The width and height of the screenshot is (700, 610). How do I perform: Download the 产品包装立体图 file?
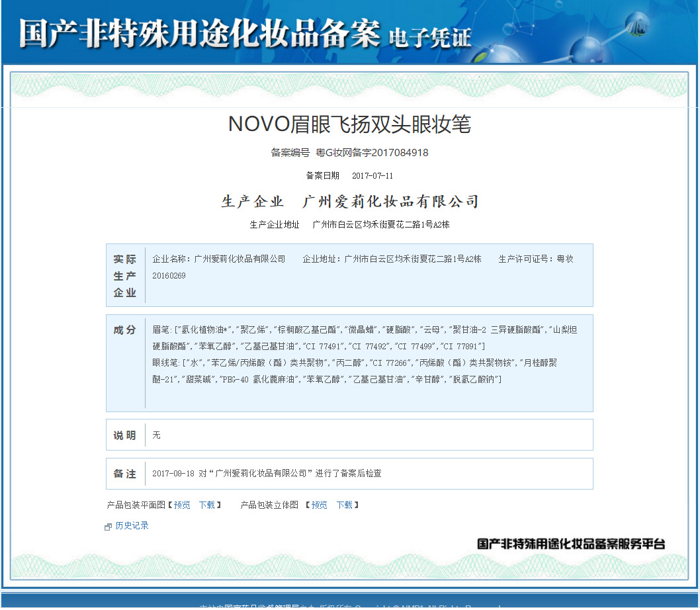click(344, 505)
